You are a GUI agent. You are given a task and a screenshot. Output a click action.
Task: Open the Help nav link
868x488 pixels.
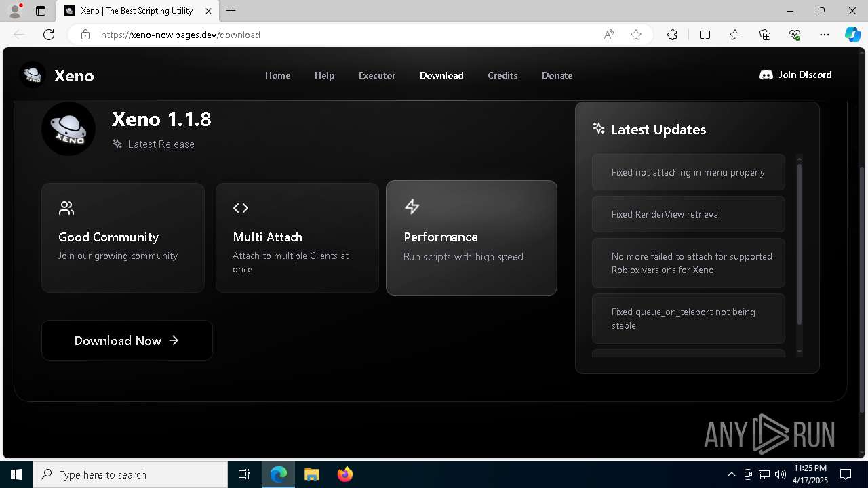(x=324, y=75)
